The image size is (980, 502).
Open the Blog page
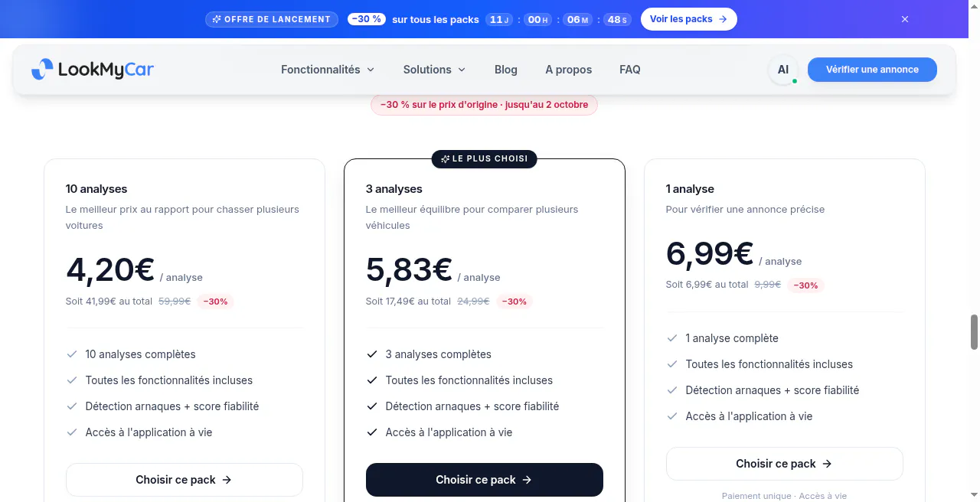(x=506, y=70)
